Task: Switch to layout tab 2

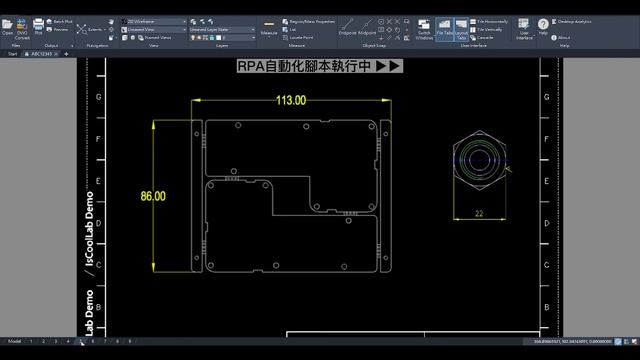Action: point(43,341)
